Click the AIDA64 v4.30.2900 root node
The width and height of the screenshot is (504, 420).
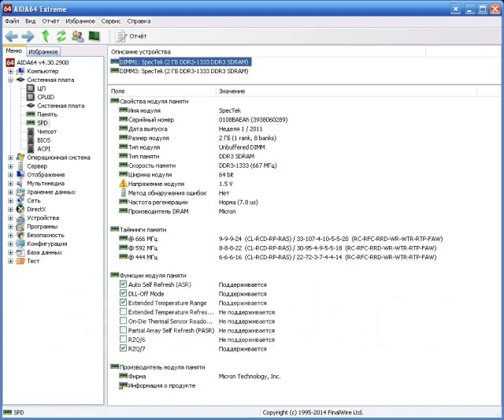coord(43,62)
